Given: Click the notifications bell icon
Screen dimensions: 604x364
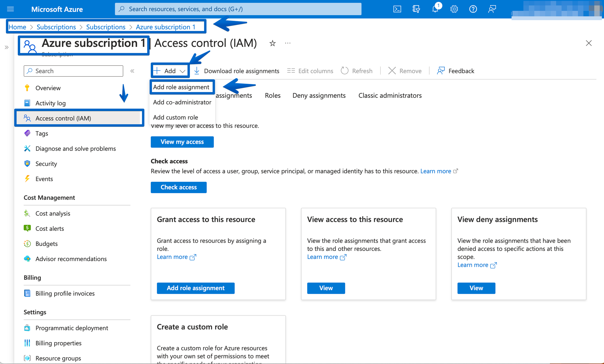Looking at the screenshot, I should coord(435,9).
